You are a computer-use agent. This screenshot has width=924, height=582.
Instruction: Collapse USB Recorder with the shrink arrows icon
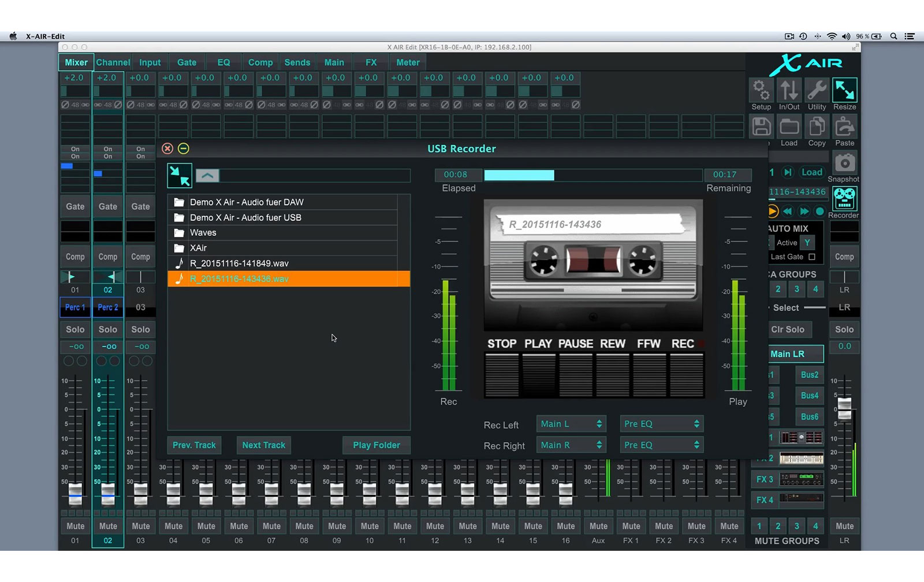point(180,176)
